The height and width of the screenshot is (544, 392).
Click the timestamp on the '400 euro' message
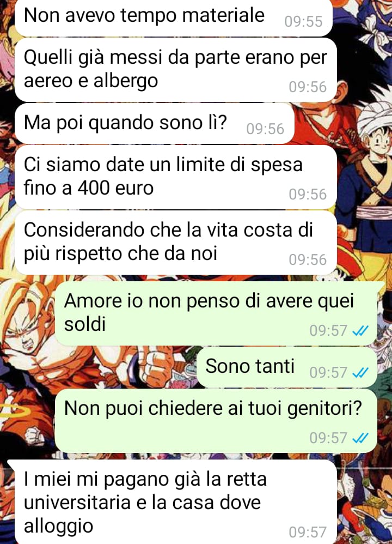(x=308, y=194)
